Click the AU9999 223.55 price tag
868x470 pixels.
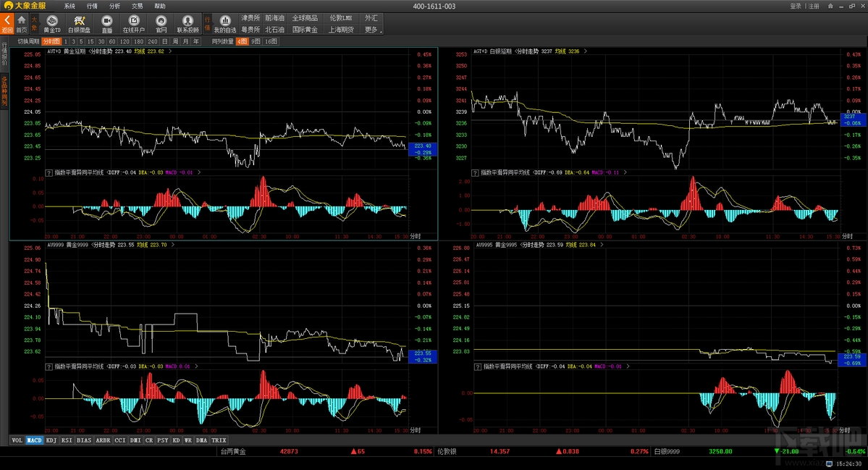click(422, 356)
